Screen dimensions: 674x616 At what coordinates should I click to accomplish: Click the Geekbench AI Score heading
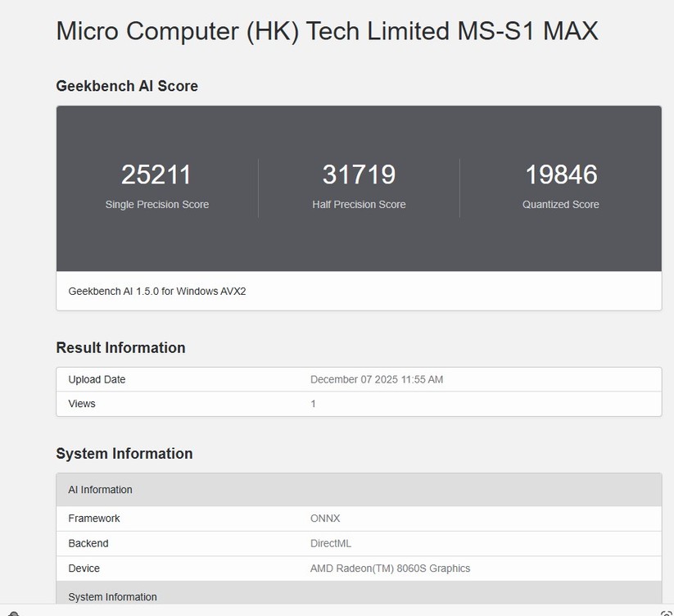(x=126, y=85)
